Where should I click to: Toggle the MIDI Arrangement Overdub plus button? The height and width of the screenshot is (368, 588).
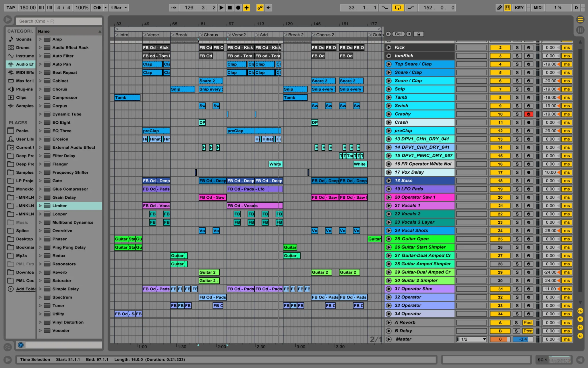pyautogui.click(x=246, y=8)
